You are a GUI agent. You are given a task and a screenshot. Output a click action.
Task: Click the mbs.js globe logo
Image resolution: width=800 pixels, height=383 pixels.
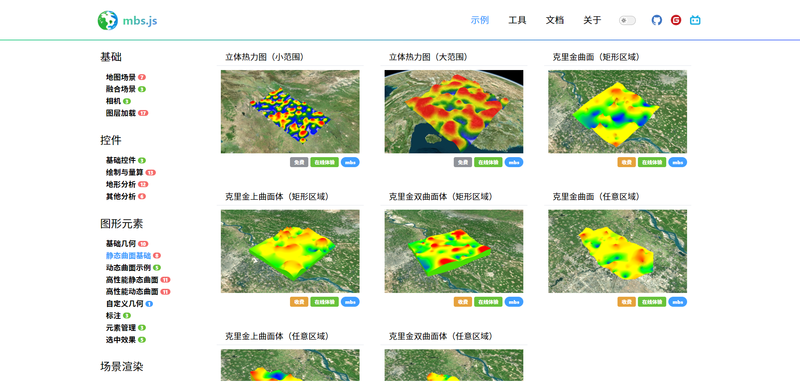[x=108, y=20]
